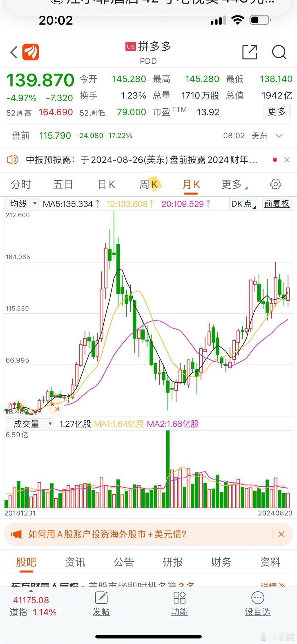Tap the end date label 20240823
Screen dimensions: 297x644
[275, 513]
